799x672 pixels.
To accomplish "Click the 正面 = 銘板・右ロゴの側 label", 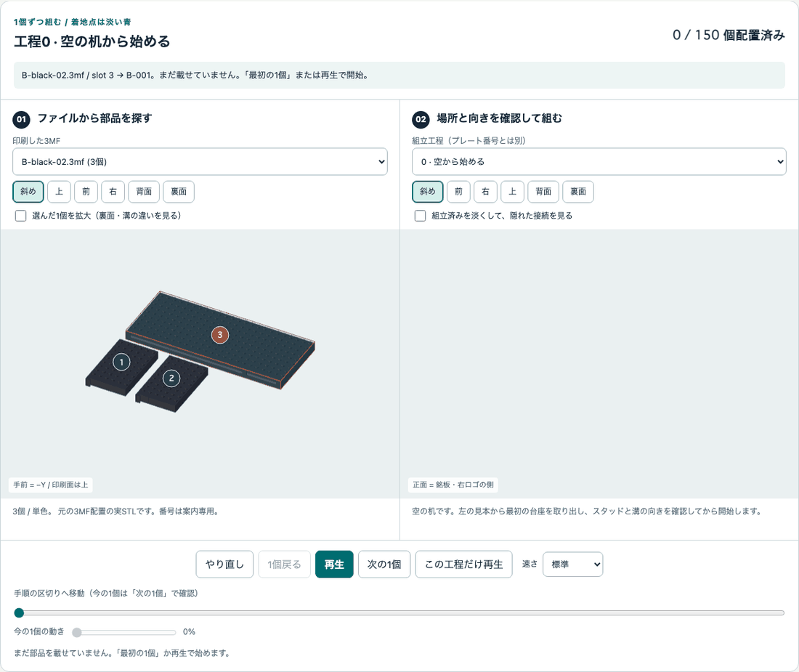I will tap(453, 485).
